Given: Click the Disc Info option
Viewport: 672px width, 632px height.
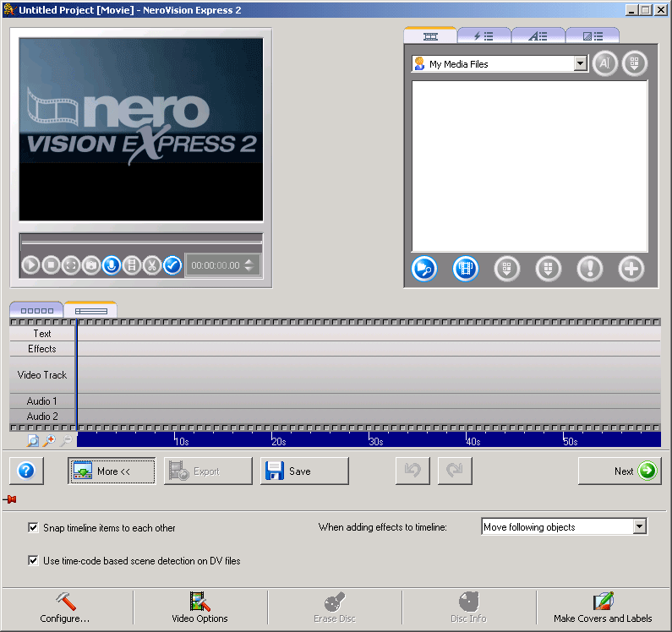Looking at the screenshot, I should point(469,607).
